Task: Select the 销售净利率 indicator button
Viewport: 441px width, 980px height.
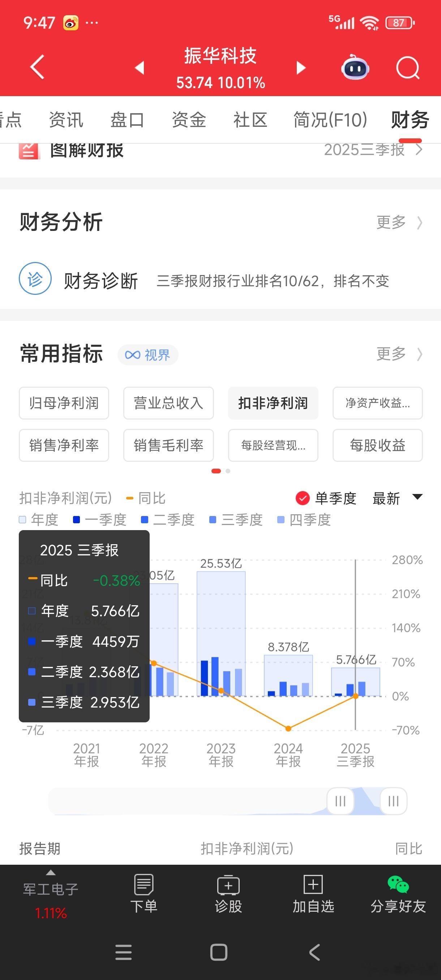Action: [64, 446]
